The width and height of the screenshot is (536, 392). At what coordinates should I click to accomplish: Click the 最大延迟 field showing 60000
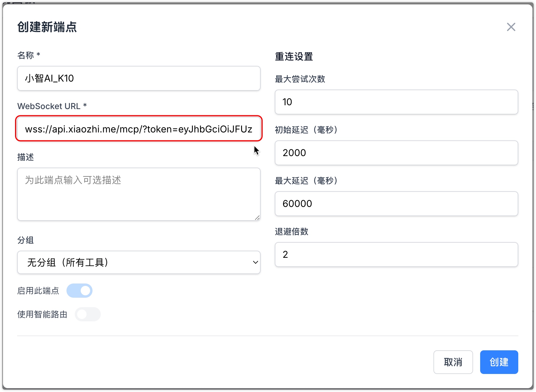(x=396, y=204)
